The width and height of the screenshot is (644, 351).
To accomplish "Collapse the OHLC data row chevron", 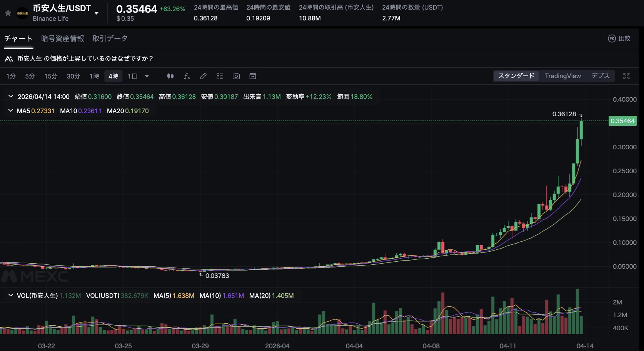I will tap(11, 96).
